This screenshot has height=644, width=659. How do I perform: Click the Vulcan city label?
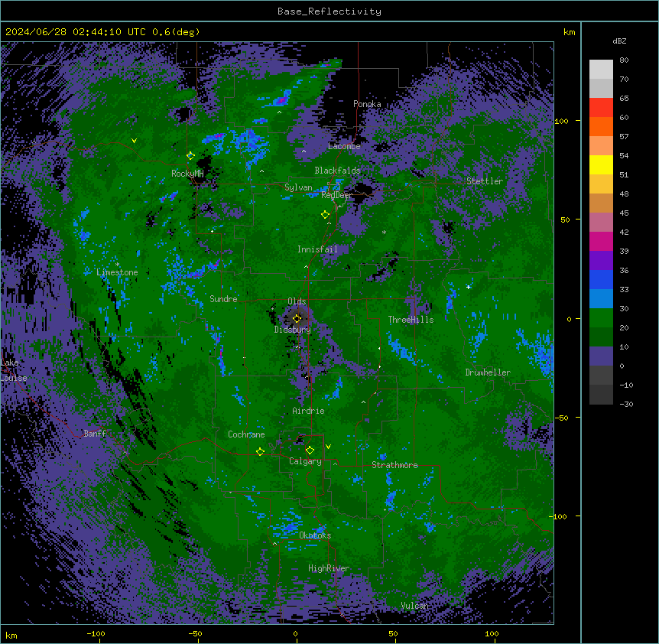[415, 606]
